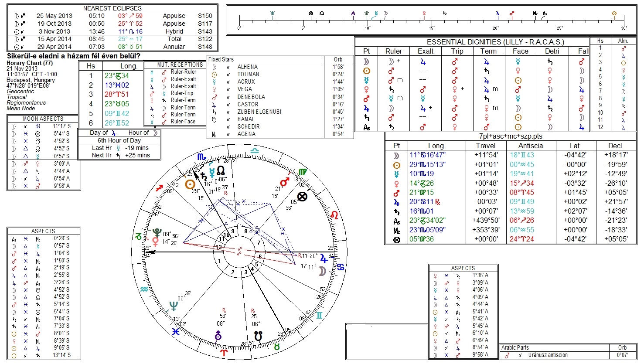Click the ALHENA fixed star row

[279, 67]
